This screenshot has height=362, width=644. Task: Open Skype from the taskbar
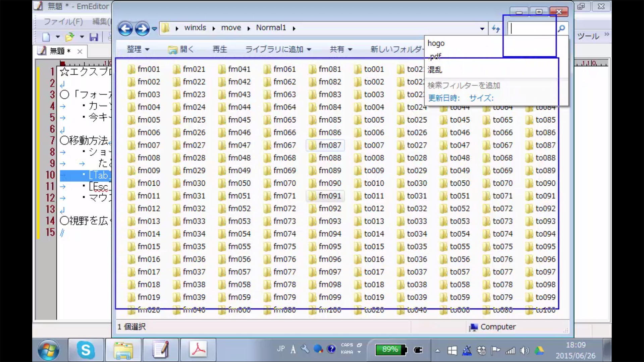[86, 350]
